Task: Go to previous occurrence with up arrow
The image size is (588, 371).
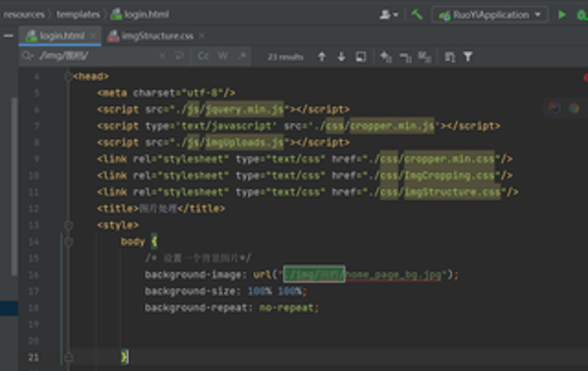Action: click(322, 57)
